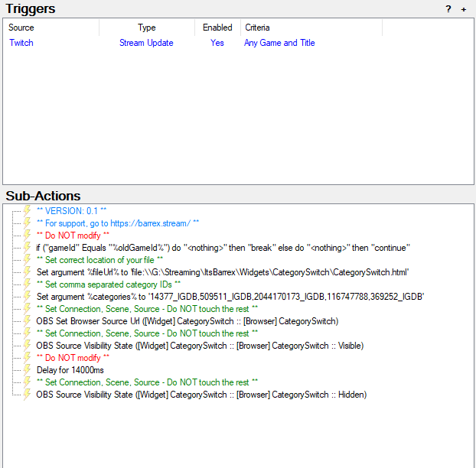Select the Twitch trigger source
Viewport: 476px width, 468px height.
[x=21, y=43]
